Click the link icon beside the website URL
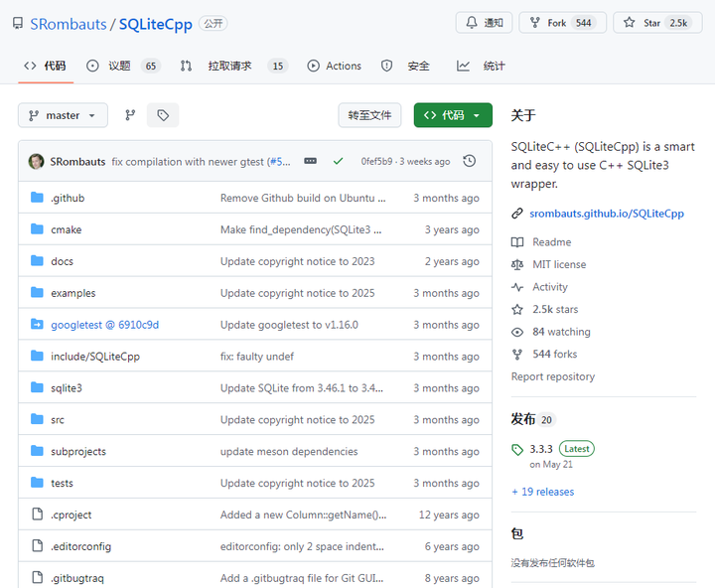Viewport: 715px width, 588px height. click(x=517, y=213)
